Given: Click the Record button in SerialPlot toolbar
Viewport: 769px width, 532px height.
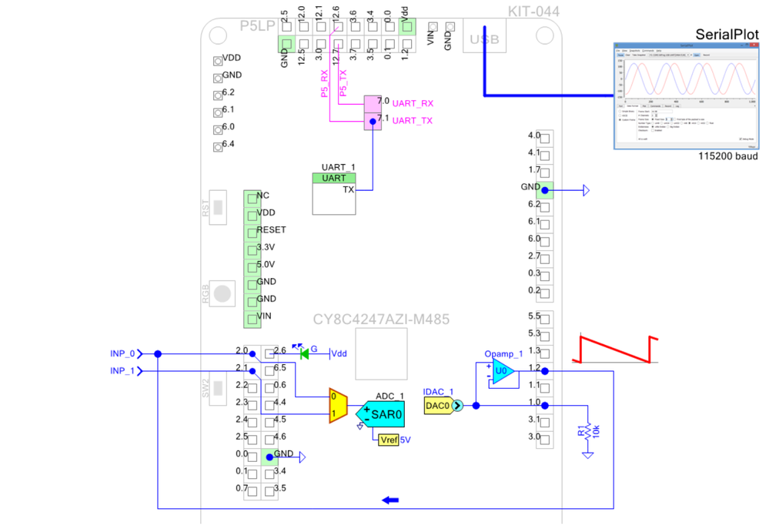Looking at the screenshot, I should (706, 55).
